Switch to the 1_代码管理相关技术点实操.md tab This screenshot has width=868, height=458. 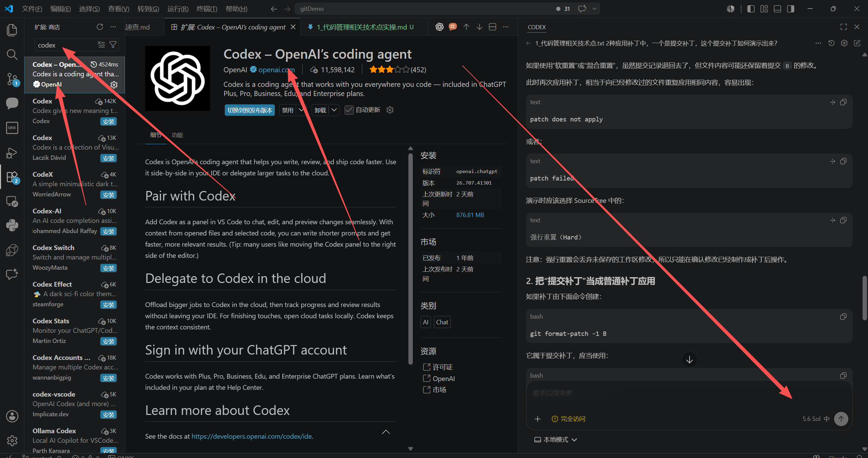pos(362,27)
